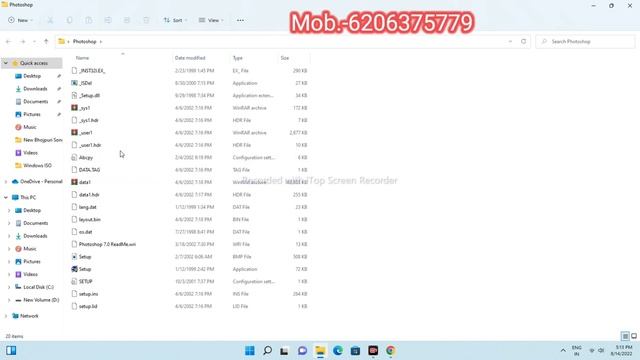Viewport: 640px width, 360px height.
Task: Open taskbar Search
Action: (267, 351)
